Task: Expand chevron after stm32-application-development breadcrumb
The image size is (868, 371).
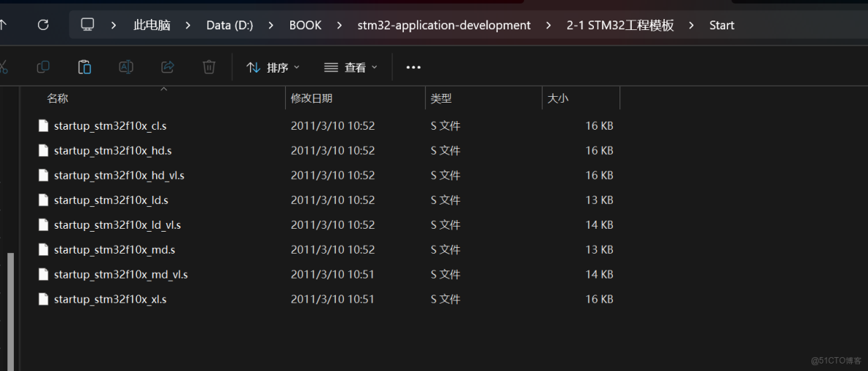Action: click(x=548, y=25)
